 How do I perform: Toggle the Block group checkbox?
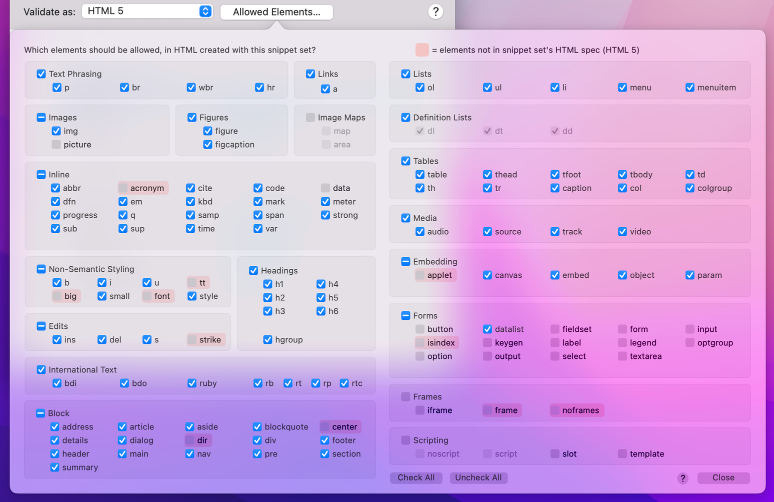41,413
